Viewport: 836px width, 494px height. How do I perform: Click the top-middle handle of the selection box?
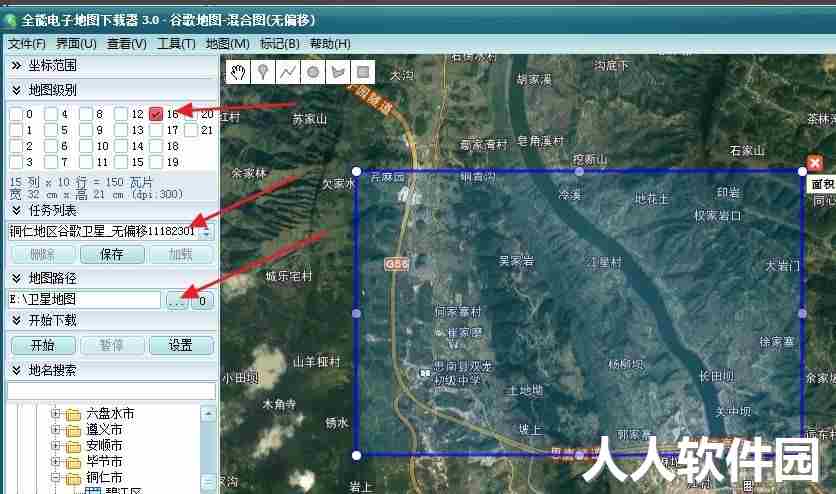[x=580, y=171]
